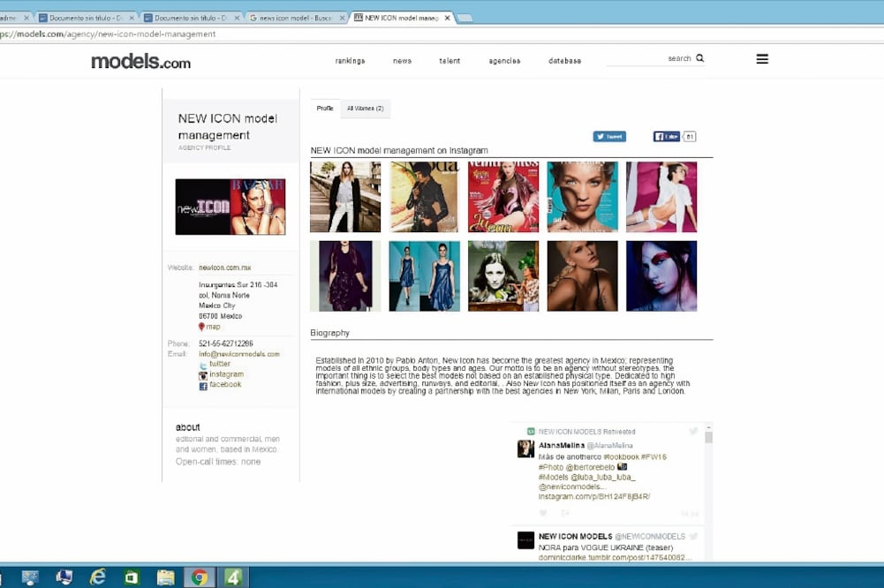Click the Tweet button

click(609, 136)
